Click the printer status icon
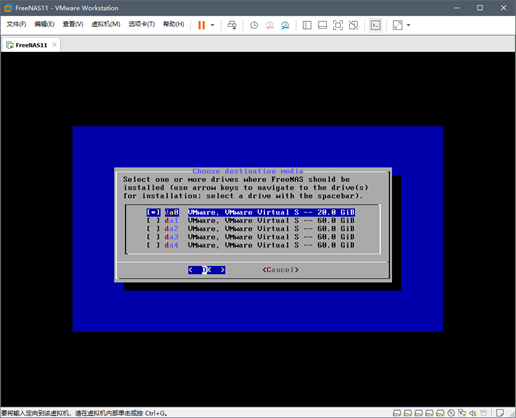The height and width of the screenshot is (418, 516). (483, 413)
